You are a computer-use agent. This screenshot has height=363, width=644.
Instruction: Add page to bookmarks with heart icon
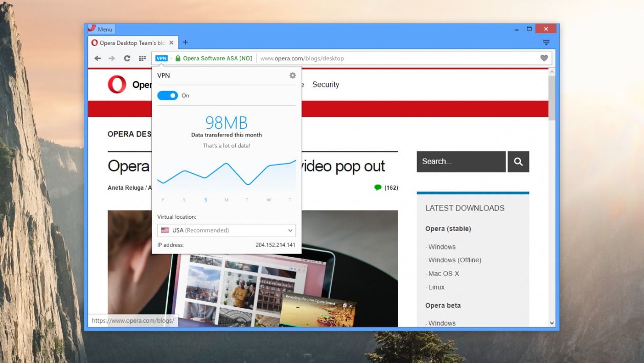click(x=544, y=58)
